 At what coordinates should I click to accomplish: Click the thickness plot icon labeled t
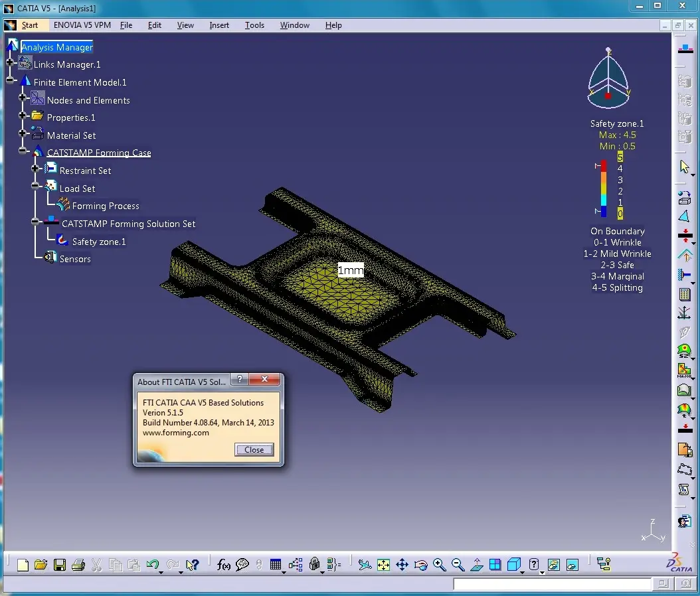pyautogui.click(x=684, y=410)
